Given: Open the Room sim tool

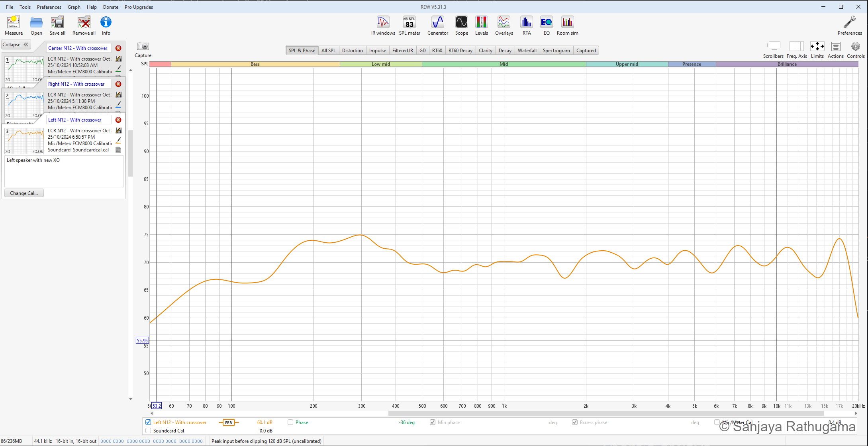Looking at the screenshot, I should pos(567,22).
